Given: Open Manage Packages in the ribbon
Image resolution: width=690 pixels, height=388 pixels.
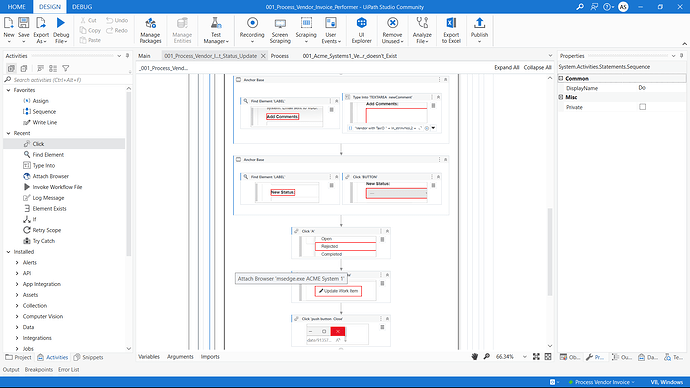Looking at the screenshot, I should (x=150, y=30).
